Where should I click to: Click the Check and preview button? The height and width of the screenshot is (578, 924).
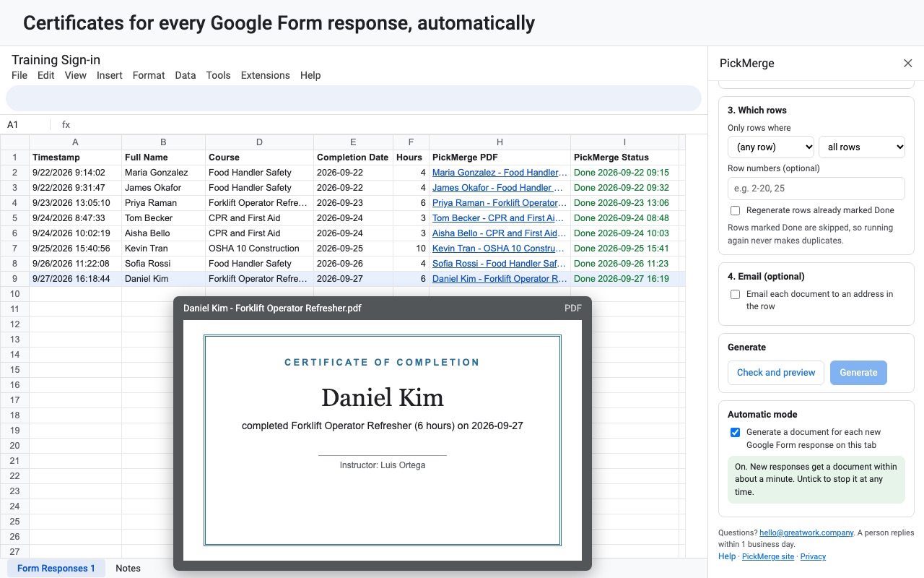coord(776,372)
